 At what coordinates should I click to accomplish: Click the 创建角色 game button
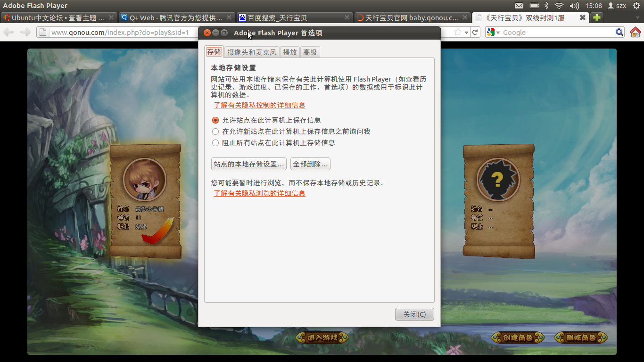pos(518,337)
